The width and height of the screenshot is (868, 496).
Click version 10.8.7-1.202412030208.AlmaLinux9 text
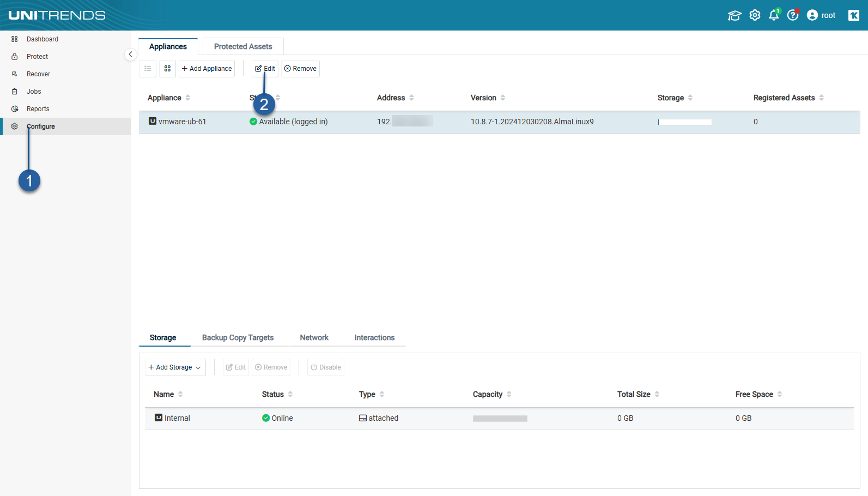click(x=532, y=122)
